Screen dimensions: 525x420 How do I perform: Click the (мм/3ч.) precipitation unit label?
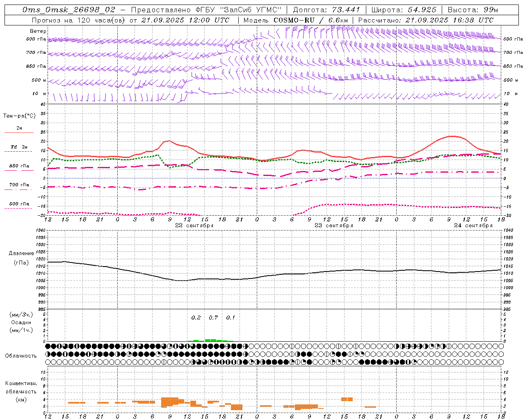(21, 315)
